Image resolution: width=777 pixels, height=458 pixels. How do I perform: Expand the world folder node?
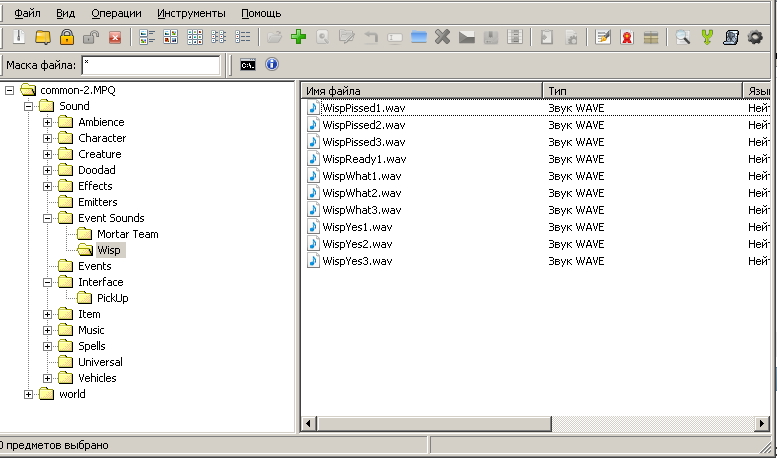(28, 395)
